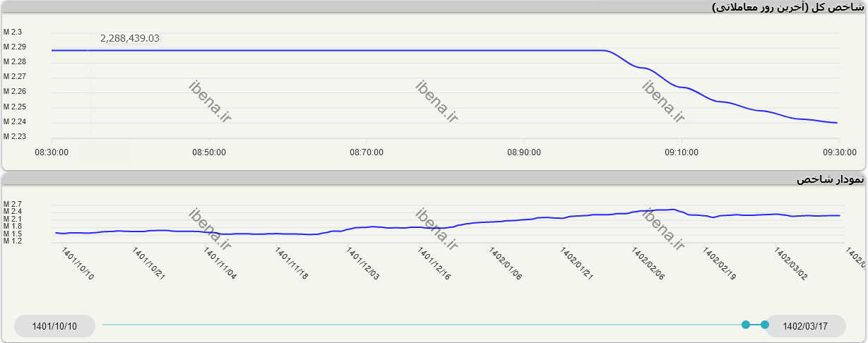Click the 08:50:00 time axis label
The image size is (868, 343).
(x=209, y=152)
